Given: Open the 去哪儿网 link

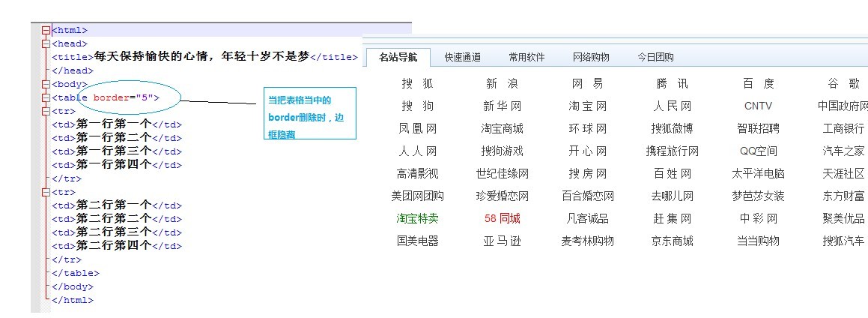Looking at the screenshot, I should pyautogui.click(x=672, y=196).
